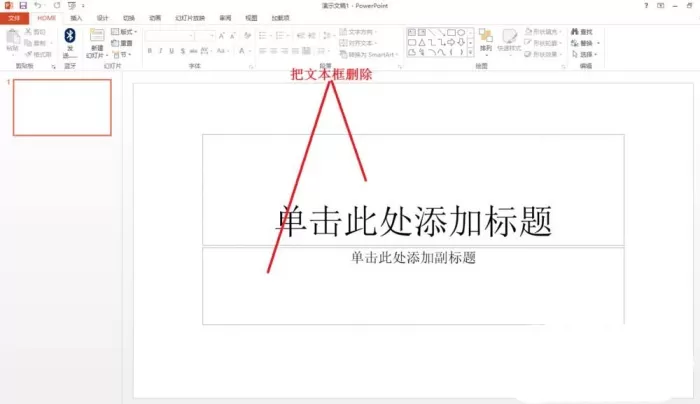Select the Rectangle shape in shapes gallery
700x404 pixels.
coord(451,33)
